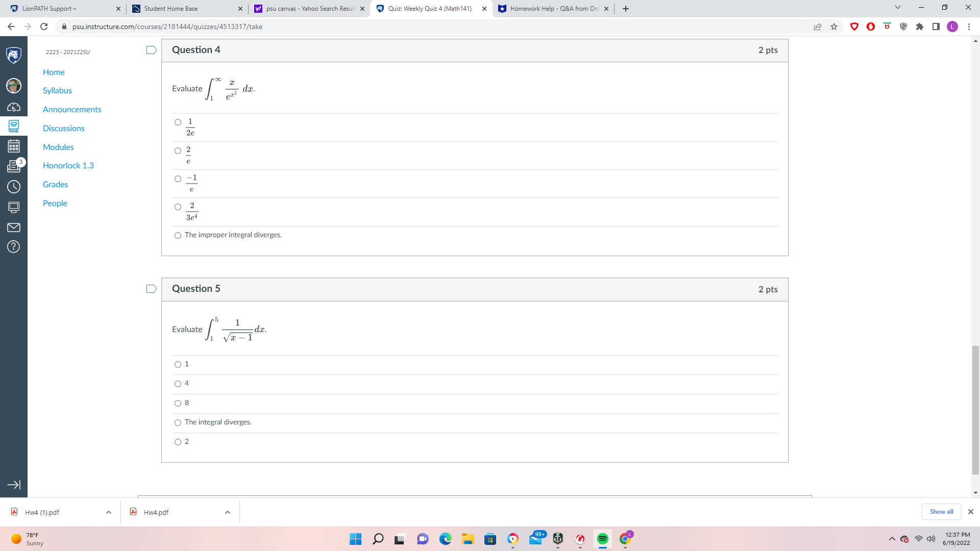Open your account profile avatar in sidebar
980x551 pixels.
point(14,86)
